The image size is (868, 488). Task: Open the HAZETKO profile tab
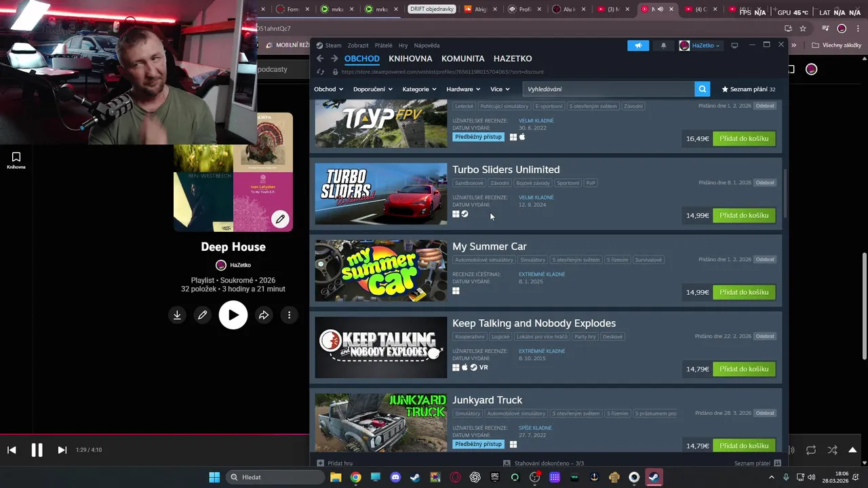513,59
